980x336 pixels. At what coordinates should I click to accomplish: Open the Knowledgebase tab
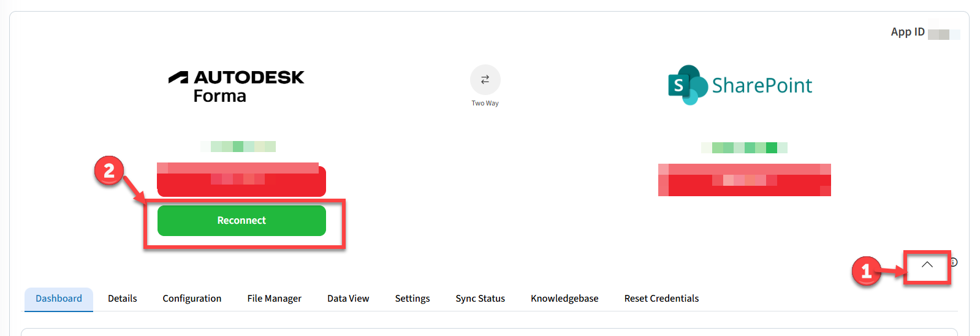564,299
